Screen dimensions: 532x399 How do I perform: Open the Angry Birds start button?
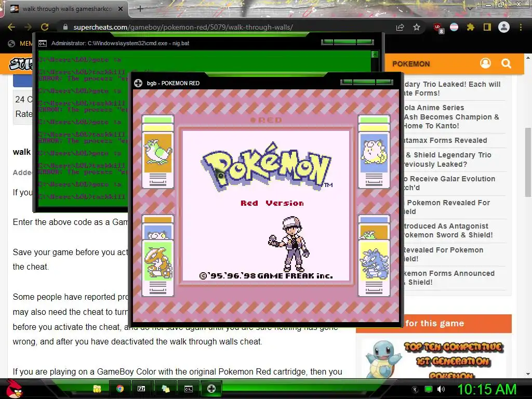(14, 389)
